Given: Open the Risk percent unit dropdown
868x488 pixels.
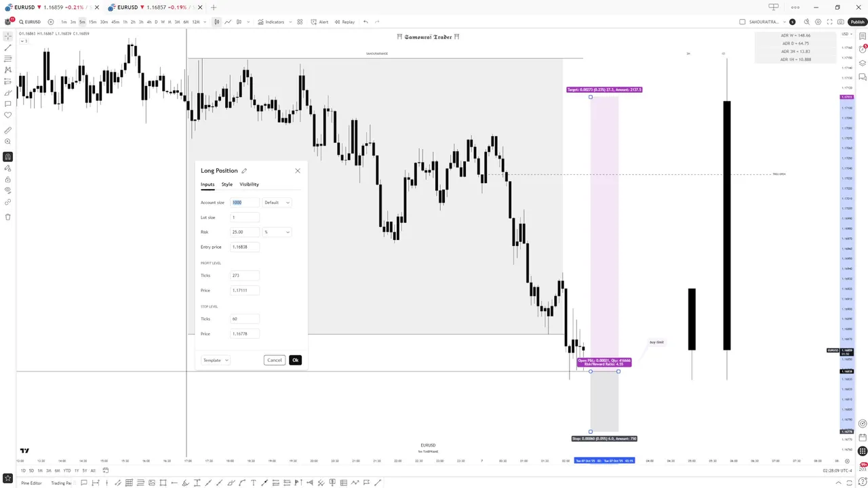Looking at the screenshot, I should 277,232.
